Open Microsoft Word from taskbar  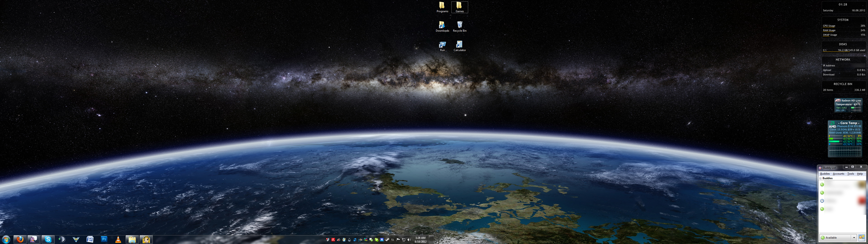tap(90, 239)
